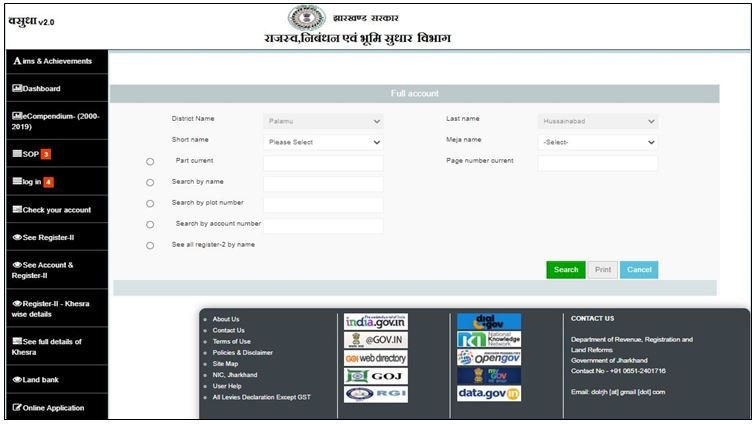Click the Cancel button
756x424 pixels.
639,270
